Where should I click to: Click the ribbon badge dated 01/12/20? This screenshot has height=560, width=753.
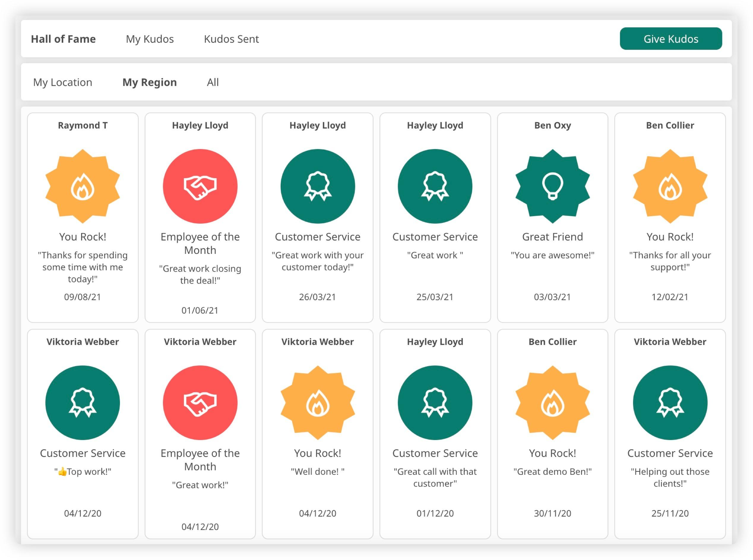[x=435, y=402]
